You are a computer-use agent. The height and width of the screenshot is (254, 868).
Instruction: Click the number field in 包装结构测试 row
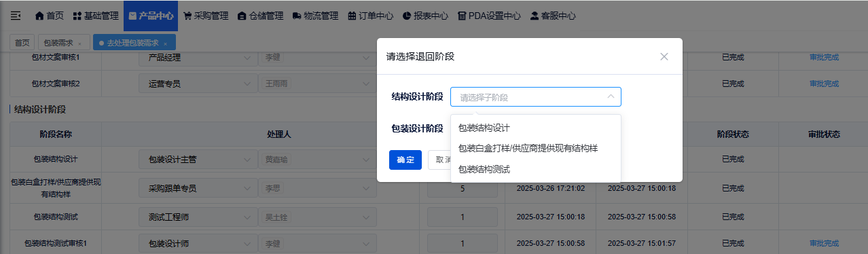463,217
